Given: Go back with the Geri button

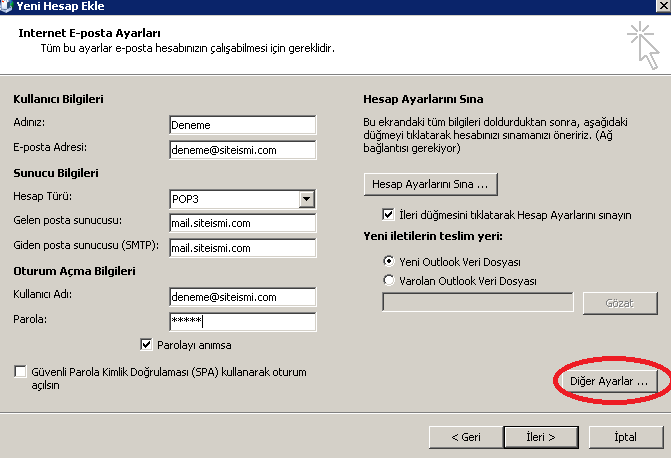Looking at the screenshot, I should pos(466,437).
